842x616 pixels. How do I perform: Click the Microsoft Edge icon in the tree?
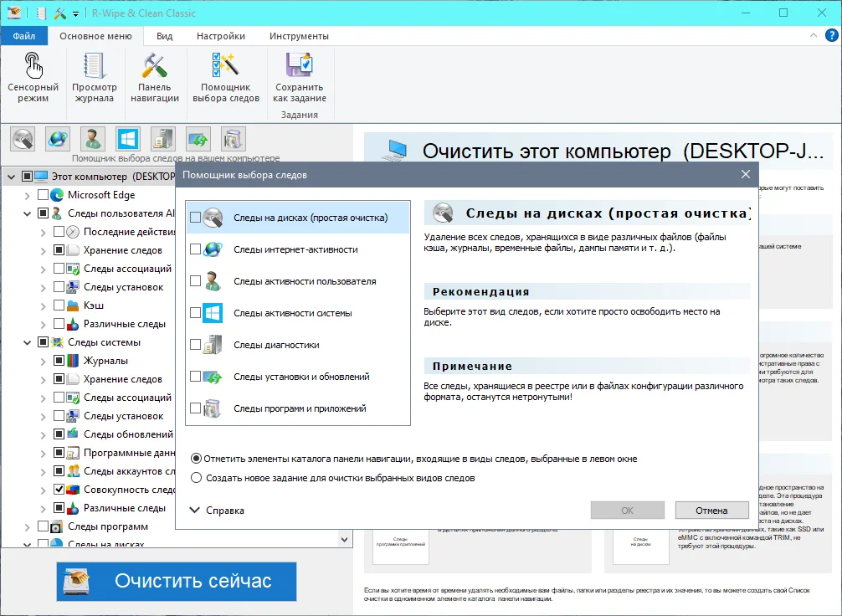click(57, 195)
